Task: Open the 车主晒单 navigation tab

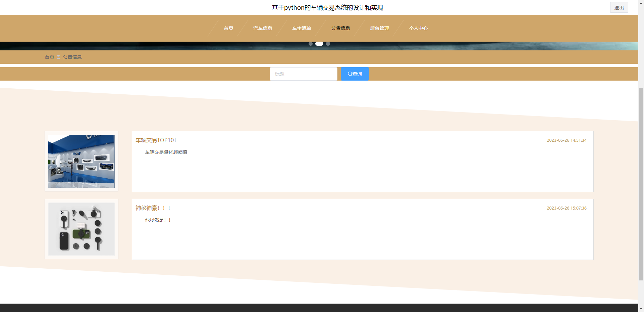Action: click(x=302, y=28)
